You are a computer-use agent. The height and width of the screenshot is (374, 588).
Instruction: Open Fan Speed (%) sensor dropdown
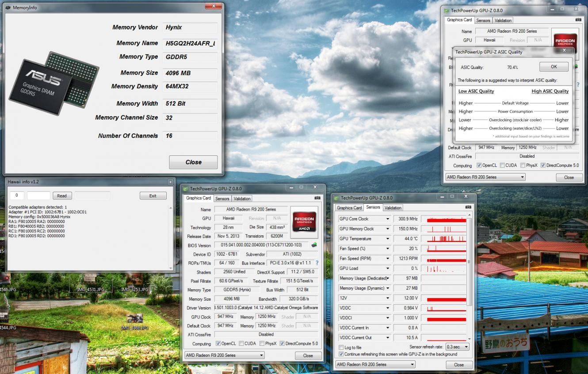pos(388,249)
